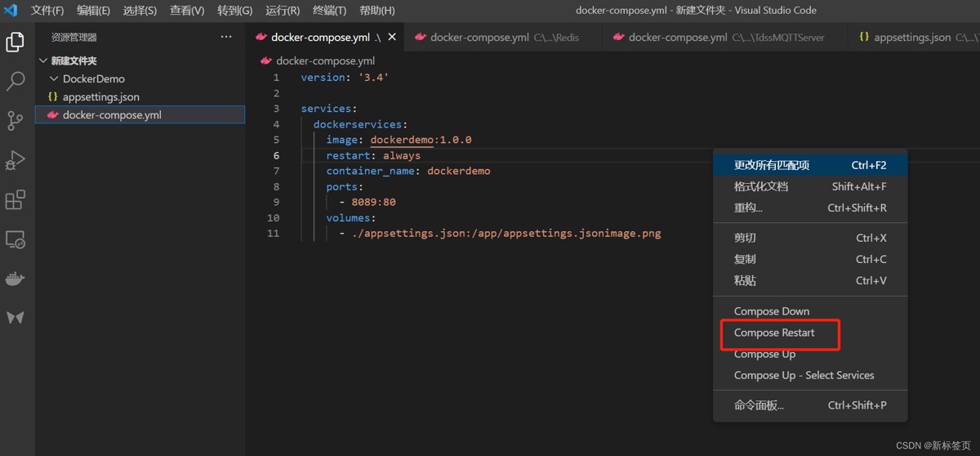
Task: Open the Search view icon
Action: pos(16,81)
